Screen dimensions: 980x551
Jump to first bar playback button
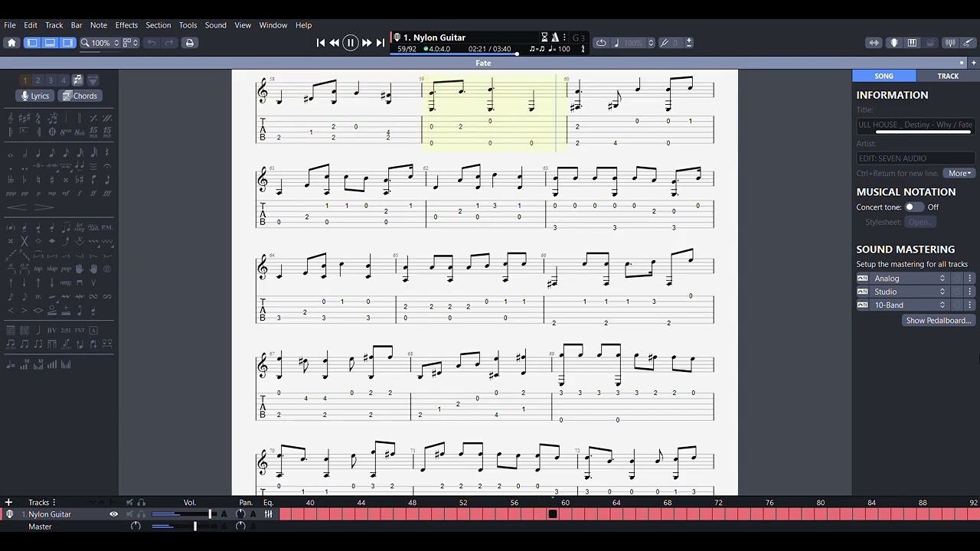pos(321,43)
